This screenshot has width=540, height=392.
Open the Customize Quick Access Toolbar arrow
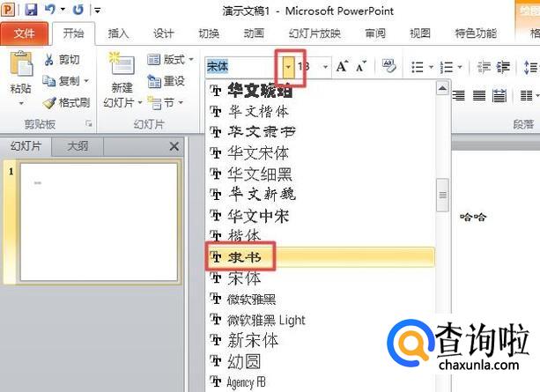pos(98,11)
